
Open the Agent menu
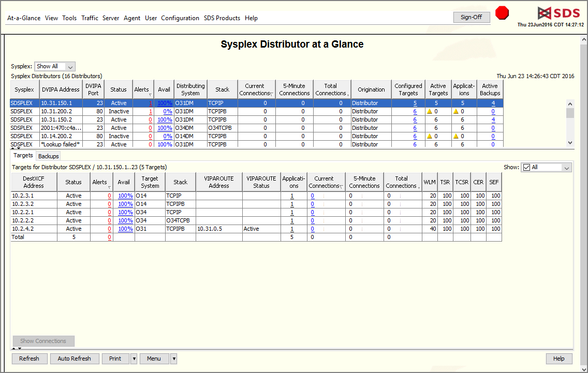(132, 18)
